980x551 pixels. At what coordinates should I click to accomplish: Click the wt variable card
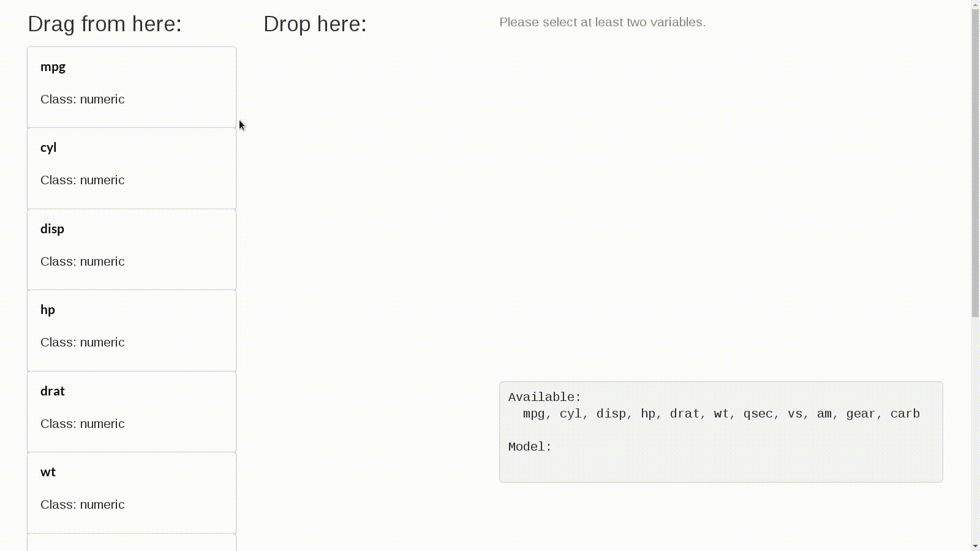[132, 493]
